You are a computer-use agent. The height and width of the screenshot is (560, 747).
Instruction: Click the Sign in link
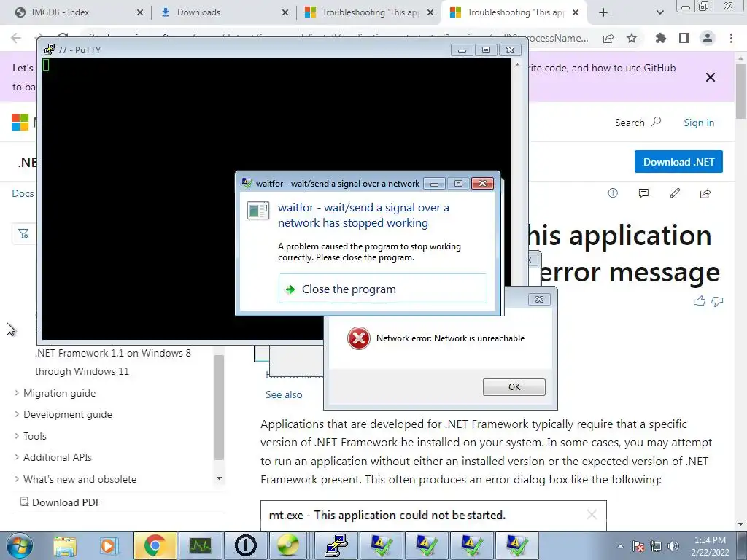point(698,122)
